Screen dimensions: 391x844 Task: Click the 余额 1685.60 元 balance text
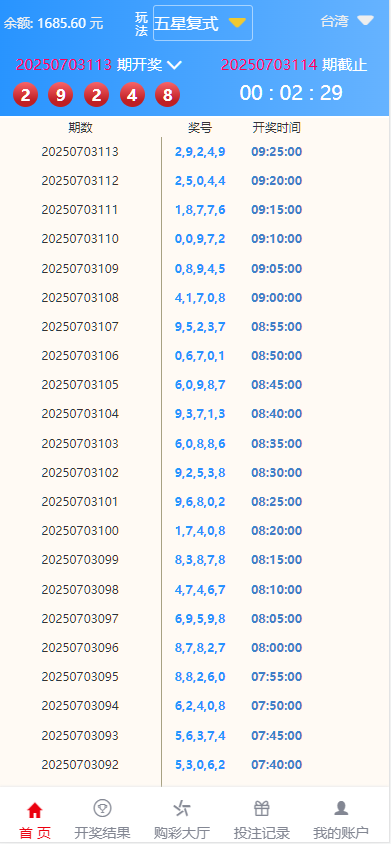53,23
